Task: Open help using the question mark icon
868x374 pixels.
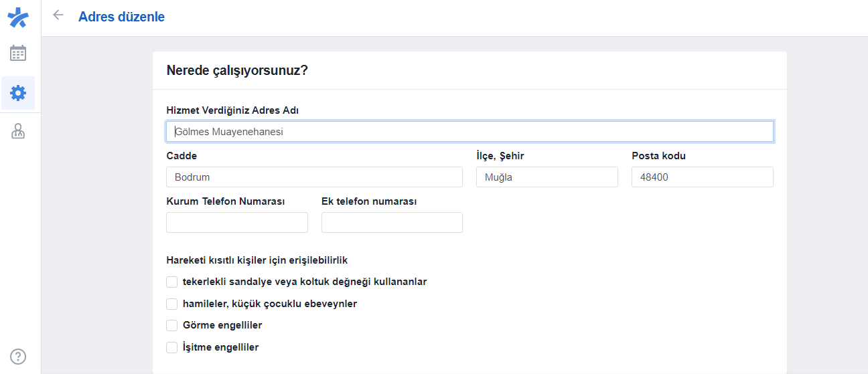Action: 18,356
